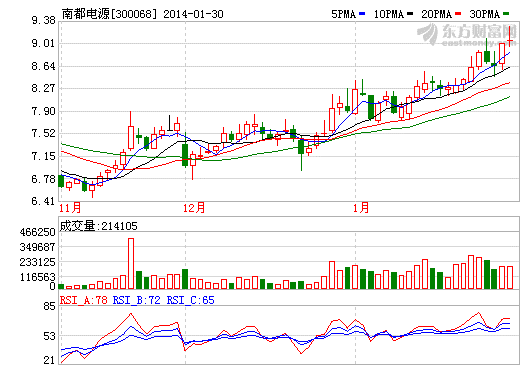The width and height of the screenshot is (520, 365).
Task: Click the 11月 month label
Action: (x=70, y=208)
